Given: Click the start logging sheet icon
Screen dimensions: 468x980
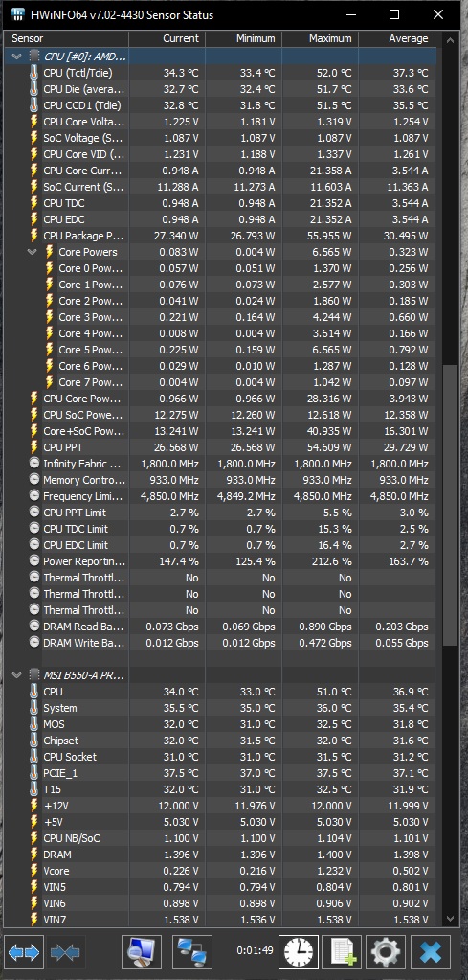Looking at the screenshot, I should coord(342,952).
